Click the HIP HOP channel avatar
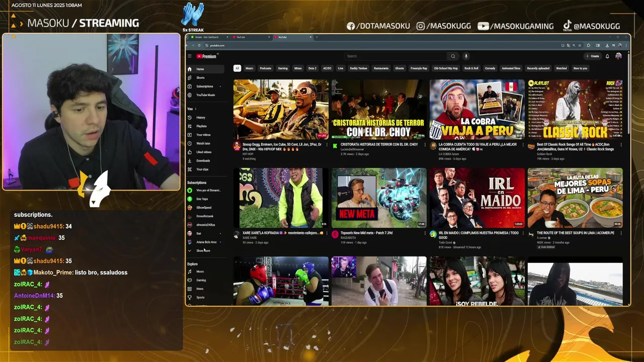 (x=236, y=146)
